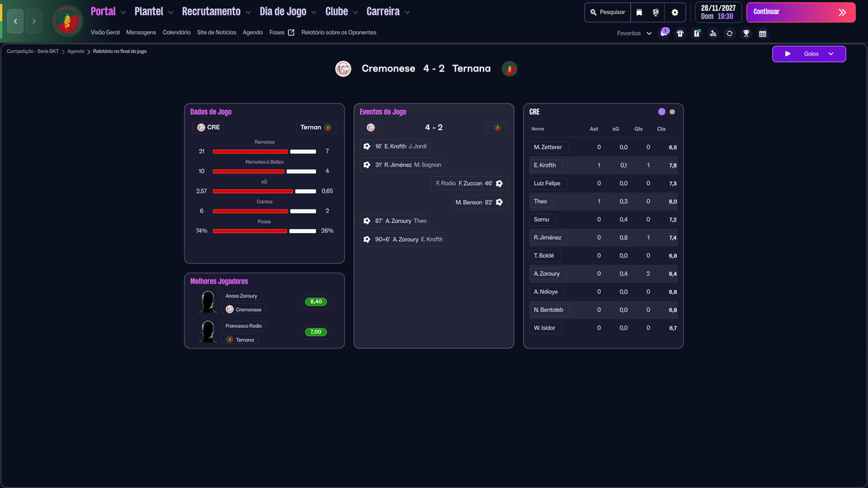This screenshot has width=868, height=488.
Task: Open the Visão Geral tab
Action: point(105,33)
